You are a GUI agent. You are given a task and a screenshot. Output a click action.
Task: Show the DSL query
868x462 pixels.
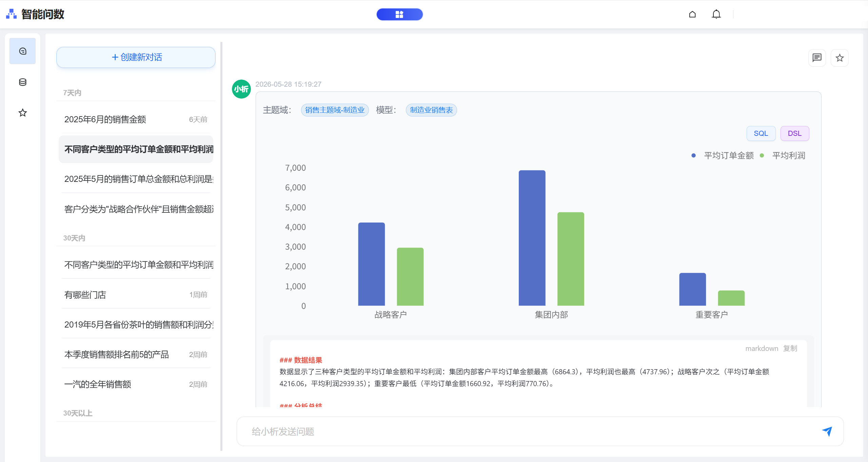click(795, 133)
